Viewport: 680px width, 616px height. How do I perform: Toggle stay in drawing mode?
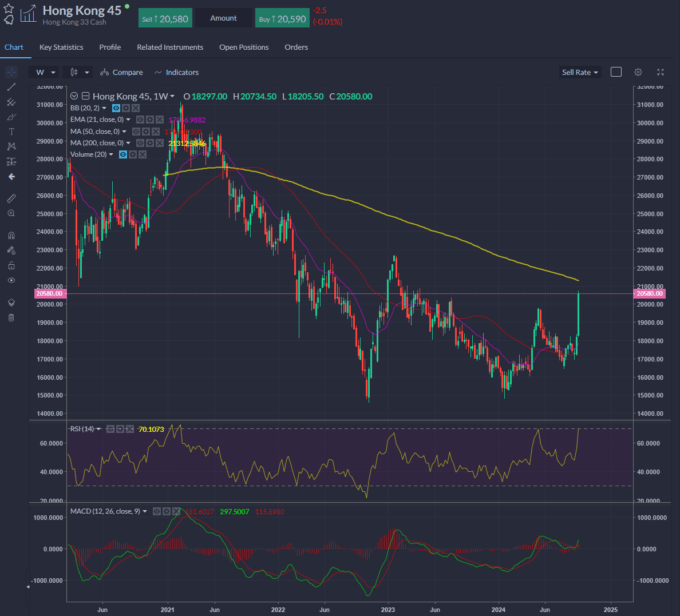coord(11,251)
